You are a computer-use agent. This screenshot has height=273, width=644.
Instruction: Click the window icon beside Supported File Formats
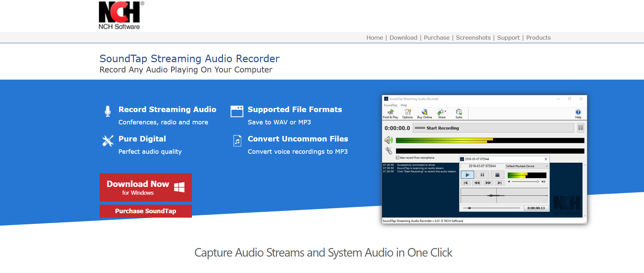click(237, 111)
